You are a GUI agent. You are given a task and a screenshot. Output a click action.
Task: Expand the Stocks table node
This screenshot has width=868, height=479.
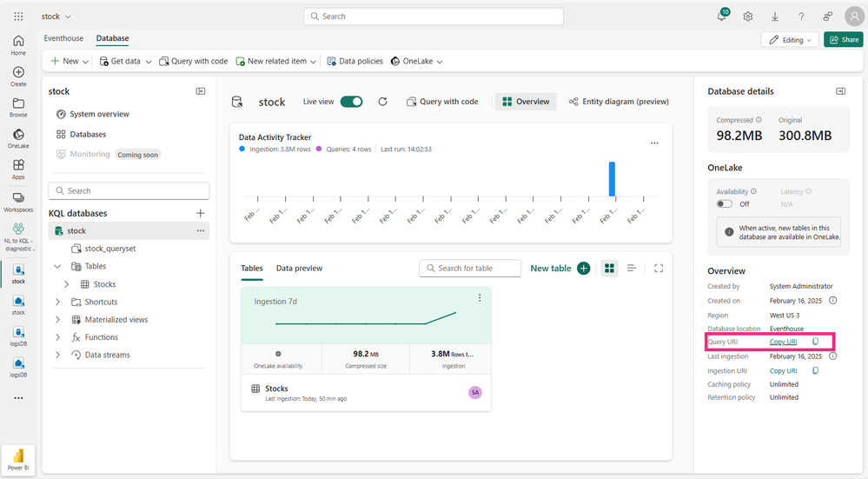67,284
